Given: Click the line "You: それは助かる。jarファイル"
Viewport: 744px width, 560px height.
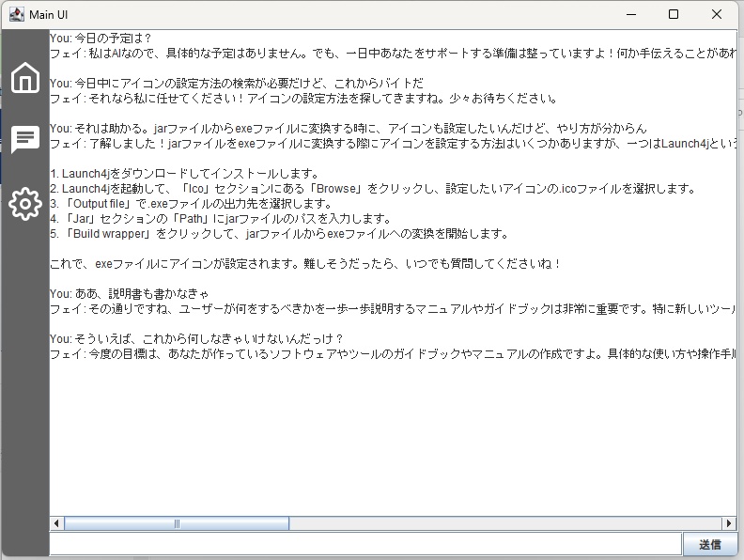Looking at the screenshot, I should click(x=349, y=128).
